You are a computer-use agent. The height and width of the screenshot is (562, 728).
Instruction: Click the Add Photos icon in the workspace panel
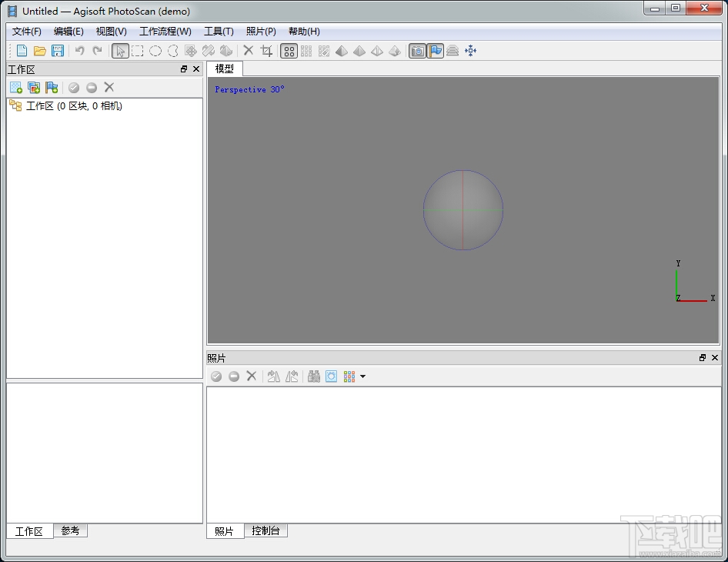[34, 87]
